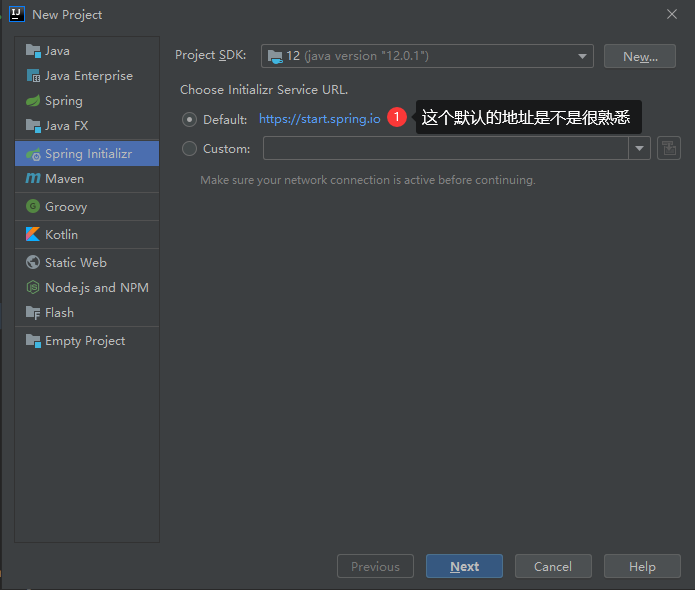
Task: Open the custom URL history button icon
Action: point(669,148)
